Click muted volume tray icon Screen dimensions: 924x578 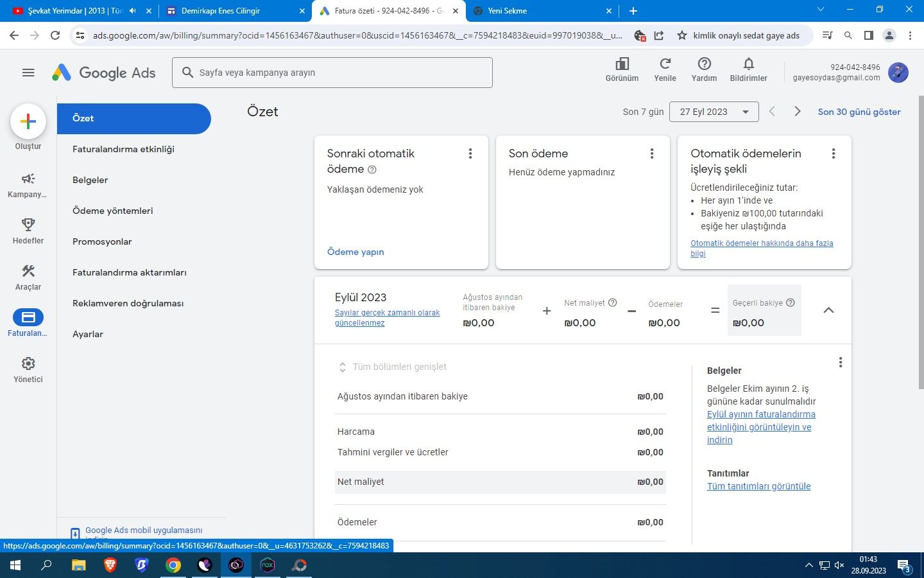pos(839,566)
